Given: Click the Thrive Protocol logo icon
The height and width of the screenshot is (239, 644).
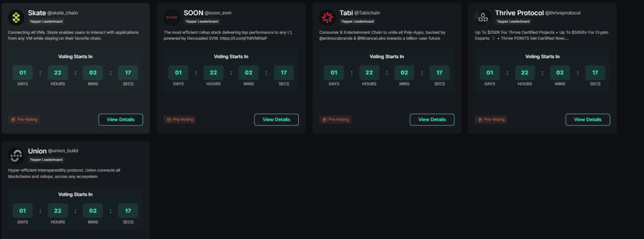Looking at the screenshot, I should (483, 18).
